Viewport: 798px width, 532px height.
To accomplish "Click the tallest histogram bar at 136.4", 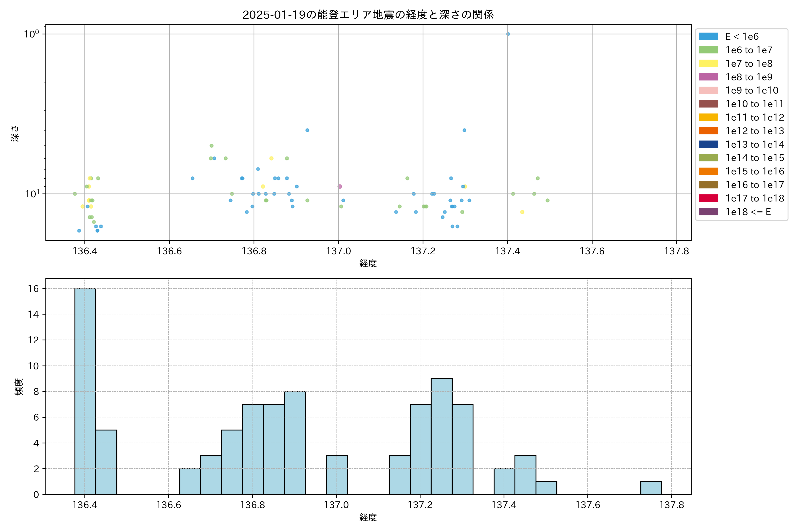I will click(85, 390).
